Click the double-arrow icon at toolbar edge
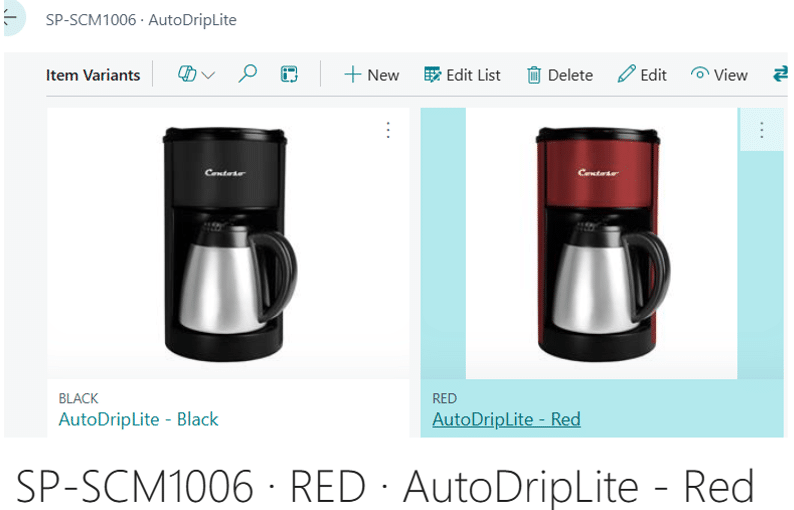This screenshot has width=794, height=510. [780, 74]
